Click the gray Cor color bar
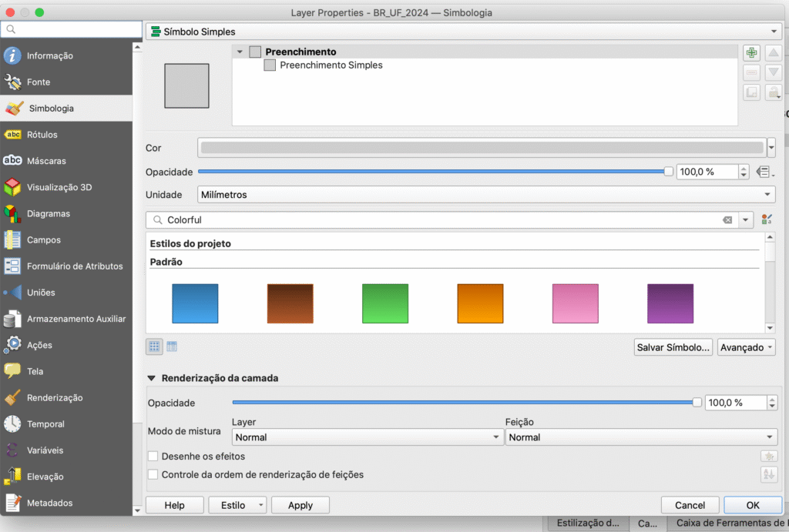This screenshot has height=532, width=789. coord(482,148)
